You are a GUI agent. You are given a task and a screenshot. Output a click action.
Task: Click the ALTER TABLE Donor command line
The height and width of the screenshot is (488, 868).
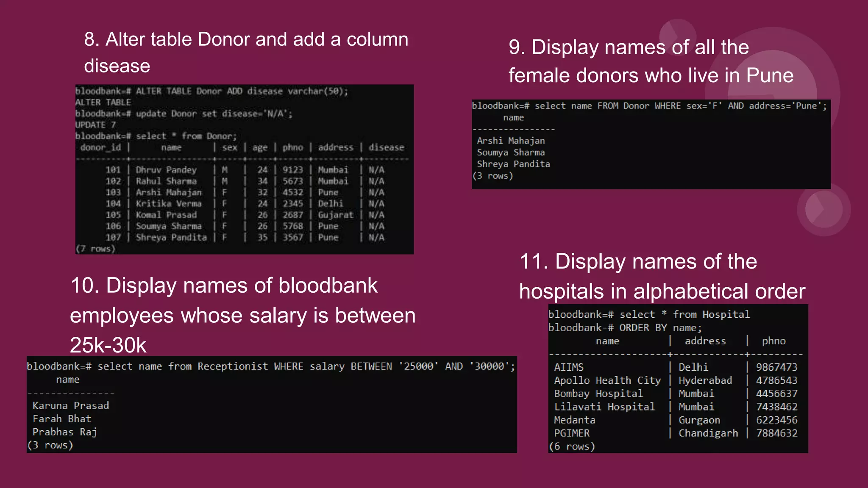212,91
